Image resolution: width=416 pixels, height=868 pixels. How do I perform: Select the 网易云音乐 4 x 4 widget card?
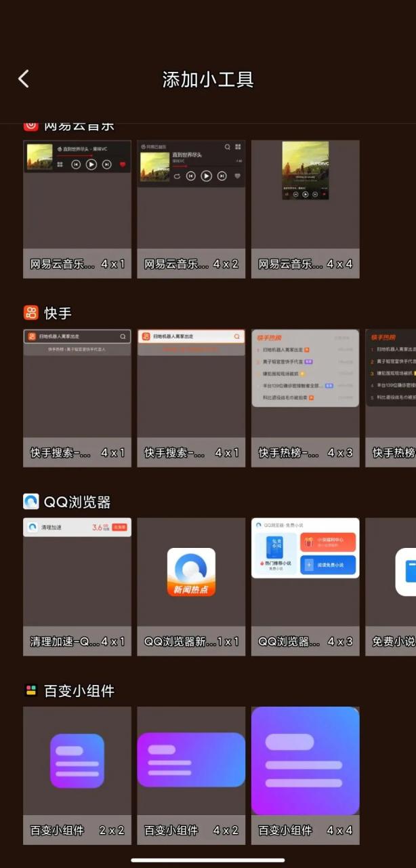[306, 209]
